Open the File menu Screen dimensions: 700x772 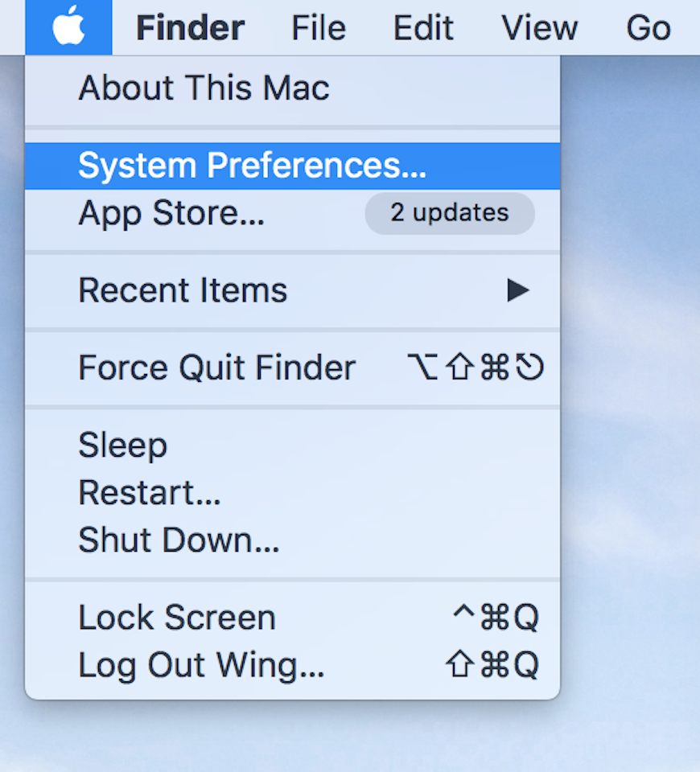point(317,27)
